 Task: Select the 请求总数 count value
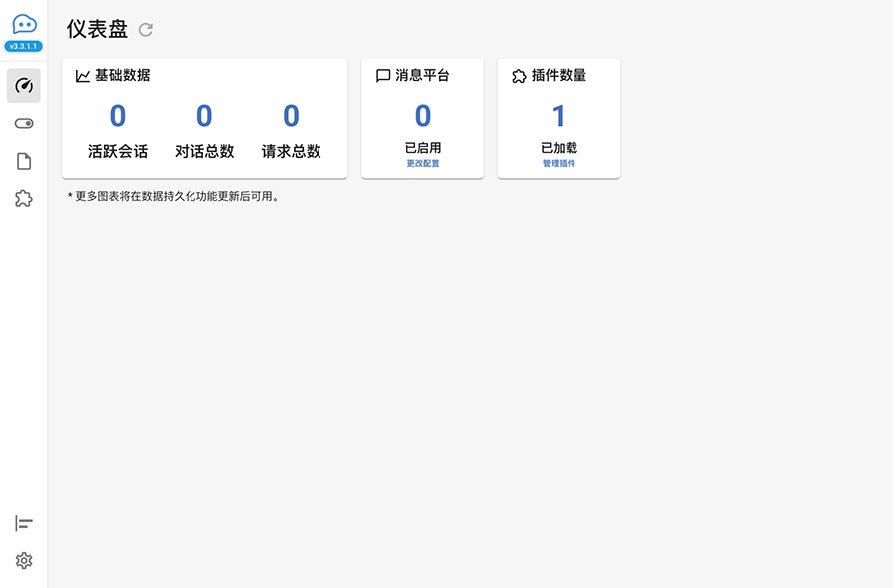291,117
